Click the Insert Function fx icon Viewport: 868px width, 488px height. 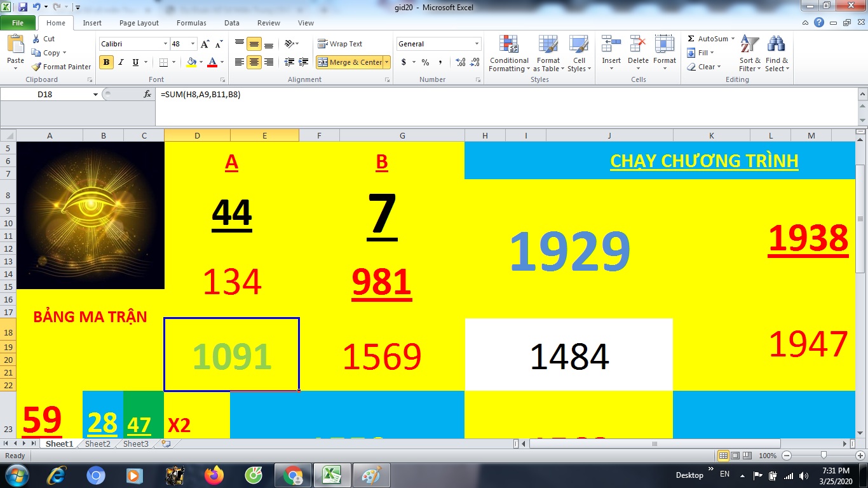[x=147, y=94]
